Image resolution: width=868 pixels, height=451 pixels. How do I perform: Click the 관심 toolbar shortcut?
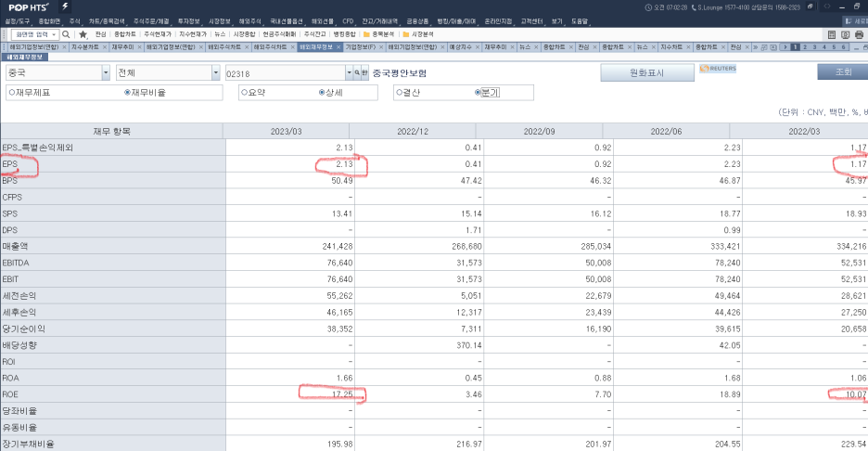pos(100,34)
